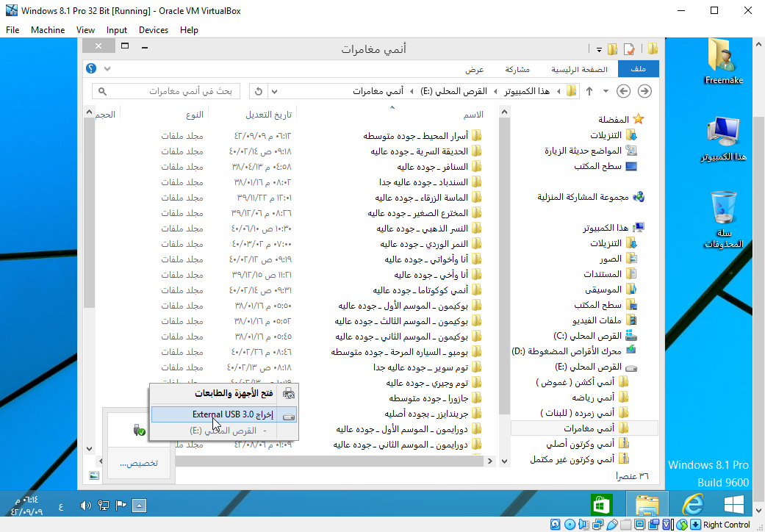Go up one folder level arrow

[589, 91]
